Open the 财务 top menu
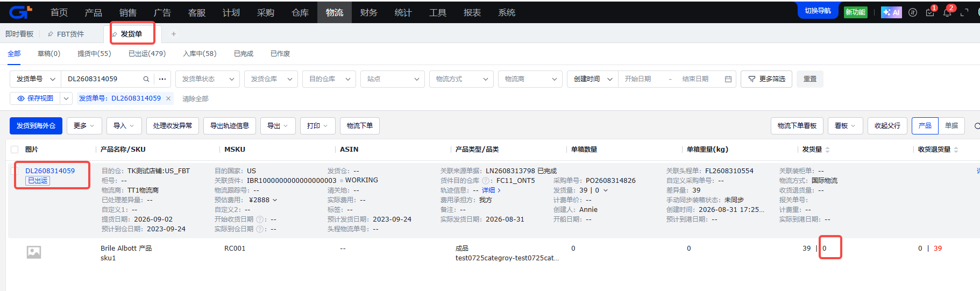Screen dimensions: 980x291 click(x=369, y=12)
